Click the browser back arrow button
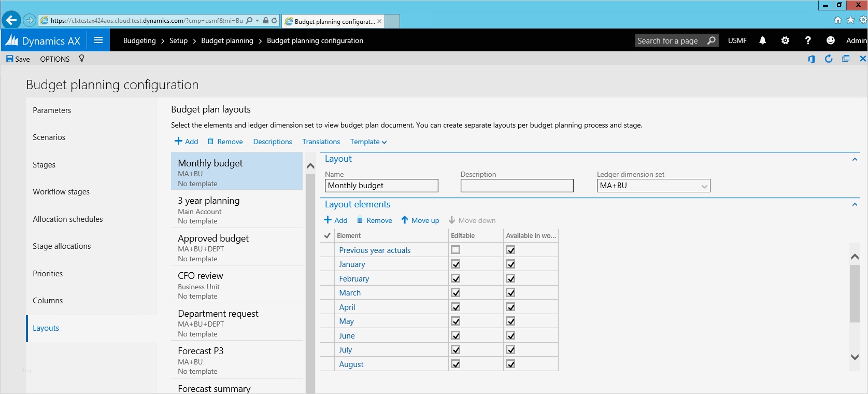Image resolution: width=868 pixels, height=394 pixels. [11, 20]
